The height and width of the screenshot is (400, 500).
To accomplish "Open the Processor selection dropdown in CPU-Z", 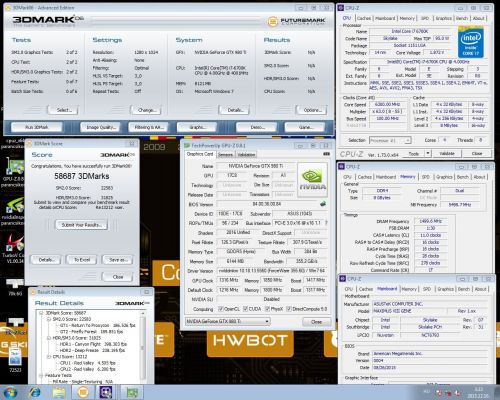I will 390,141.
